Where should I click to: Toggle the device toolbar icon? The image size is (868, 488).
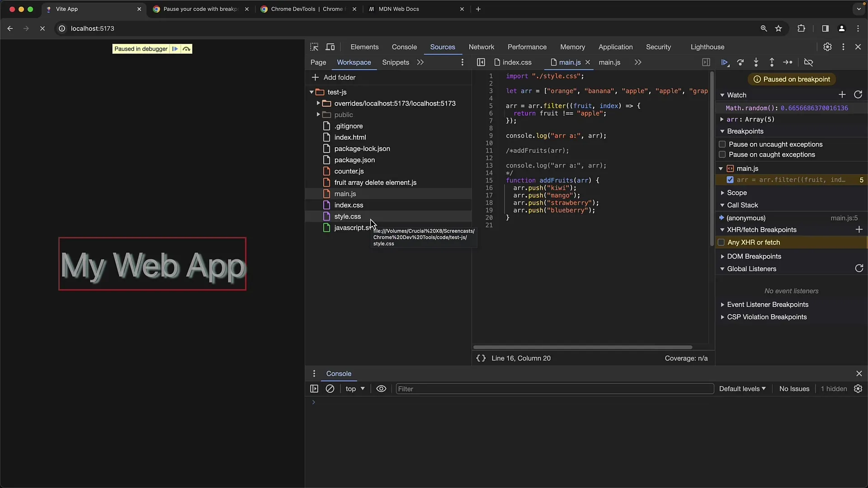[330, 47]
